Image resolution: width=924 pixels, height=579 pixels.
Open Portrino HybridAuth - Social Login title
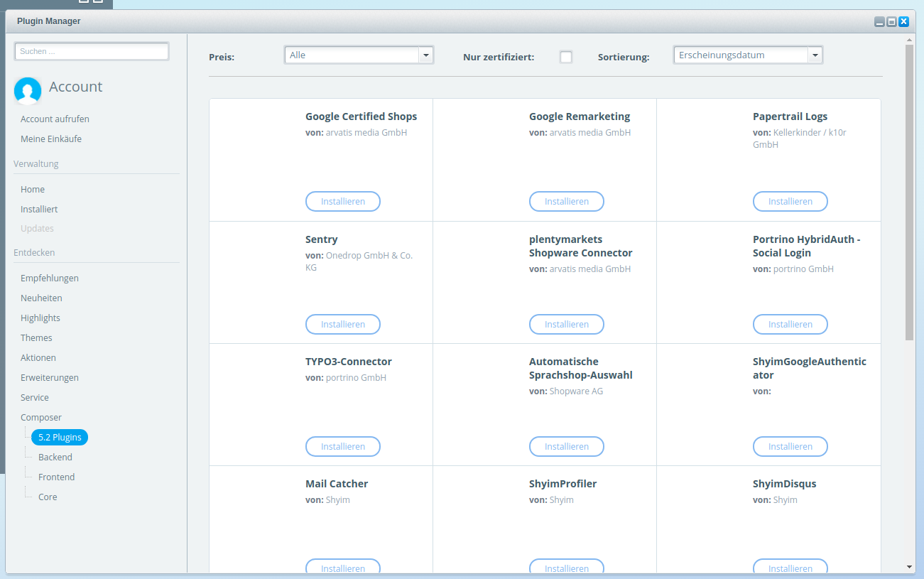click(807, 246)
